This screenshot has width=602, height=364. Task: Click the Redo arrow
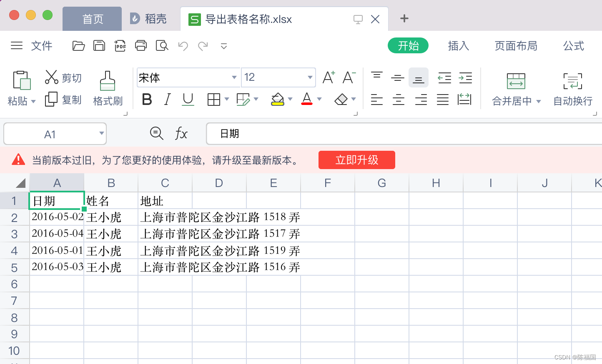pyautogui.click(x=203, y=46)
